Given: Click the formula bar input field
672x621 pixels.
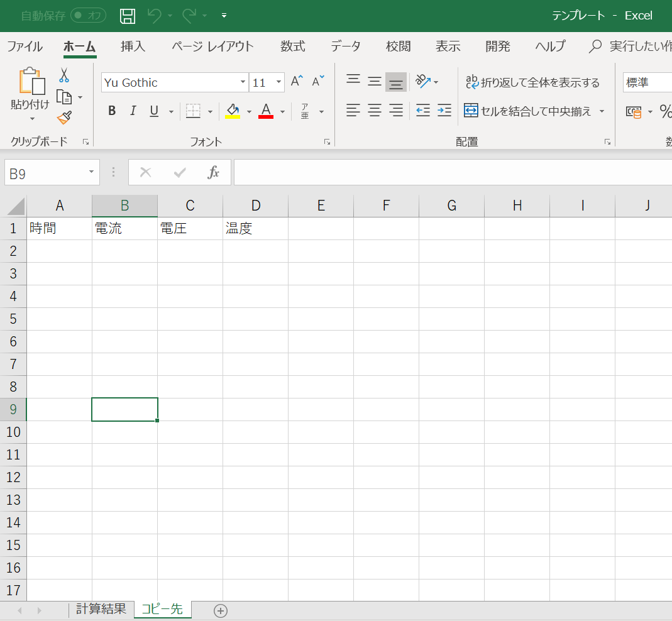Looking at the screenshot, I should 453,172.
